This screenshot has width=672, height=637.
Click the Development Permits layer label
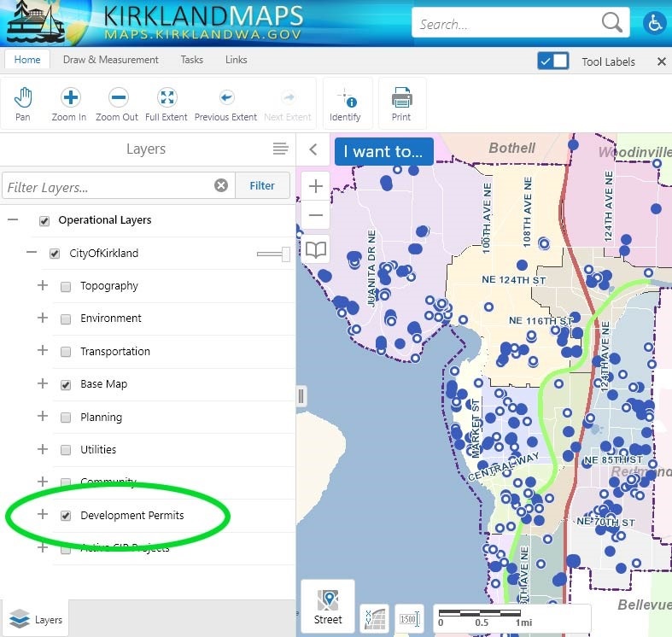(132, 515)
